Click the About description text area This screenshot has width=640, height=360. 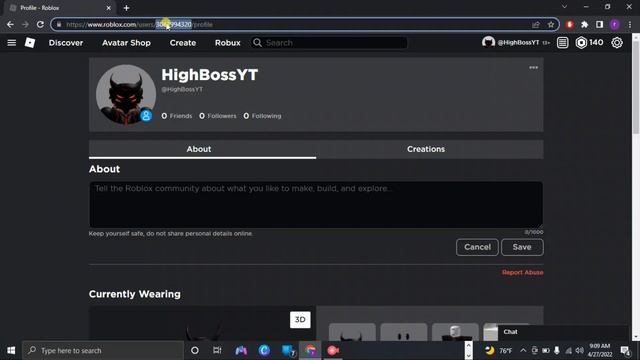(316, 204)
